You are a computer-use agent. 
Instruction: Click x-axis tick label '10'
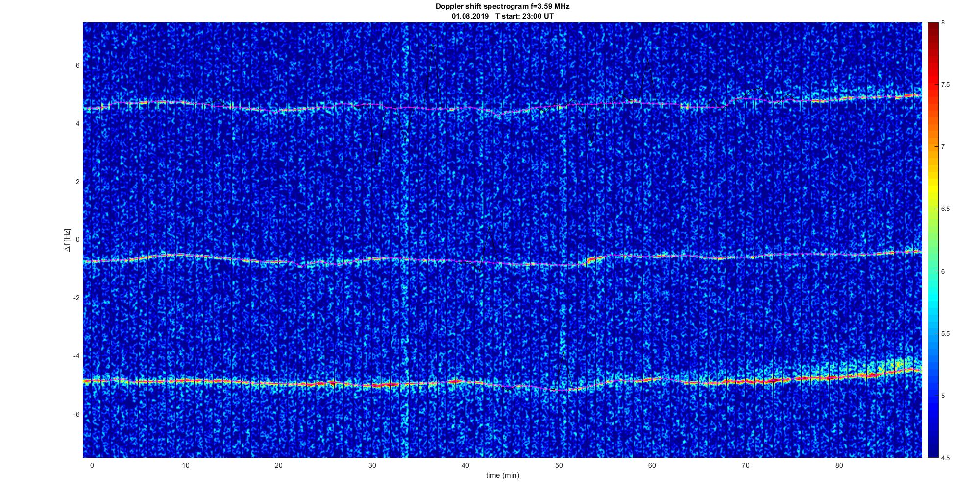tap(185, 466)
